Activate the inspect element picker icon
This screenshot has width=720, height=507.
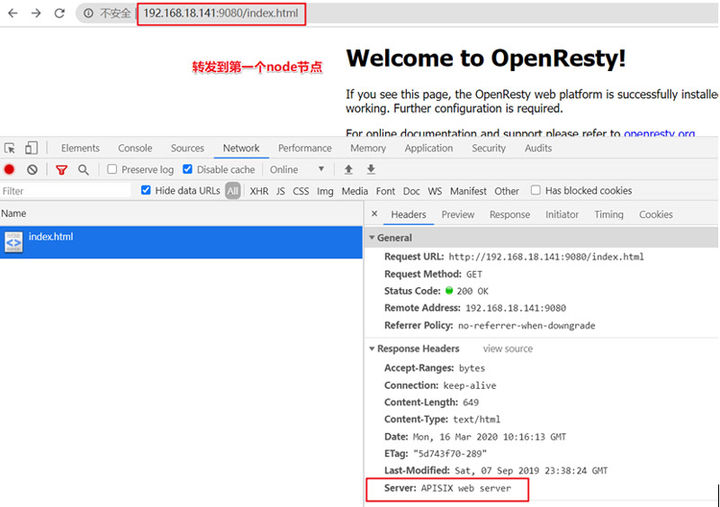tap(10, 148)
